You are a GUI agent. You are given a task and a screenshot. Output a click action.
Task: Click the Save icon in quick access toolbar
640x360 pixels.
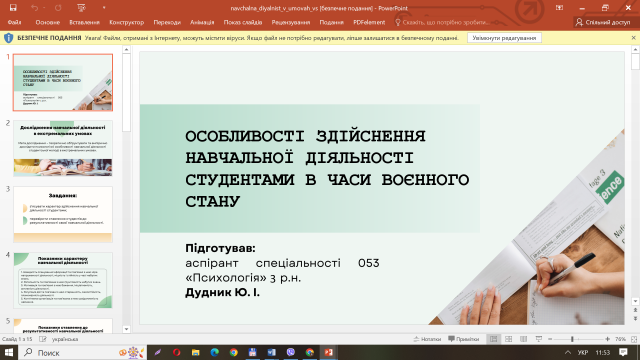tap(13, 8)
